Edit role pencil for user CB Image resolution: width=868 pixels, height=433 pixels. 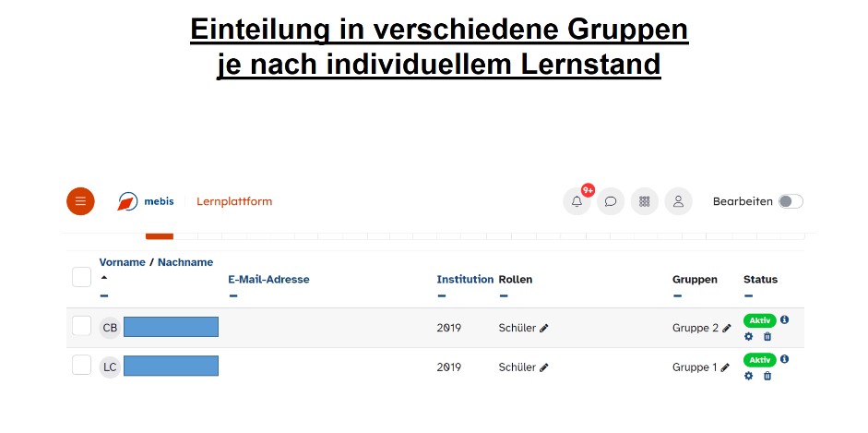(544, 328)
